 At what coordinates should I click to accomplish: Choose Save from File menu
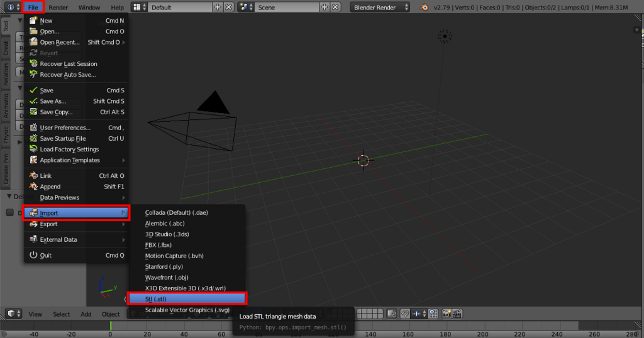click(76, 90)
